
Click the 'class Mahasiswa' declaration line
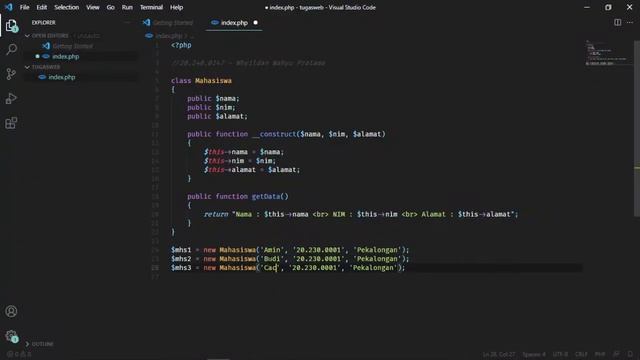[201, 81]
